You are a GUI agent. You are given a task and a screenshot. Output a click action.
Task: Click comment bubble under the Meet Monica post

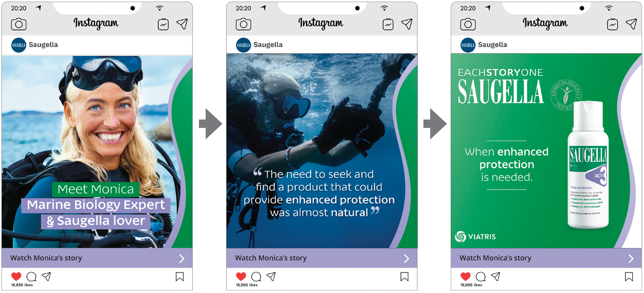[32, 277]
